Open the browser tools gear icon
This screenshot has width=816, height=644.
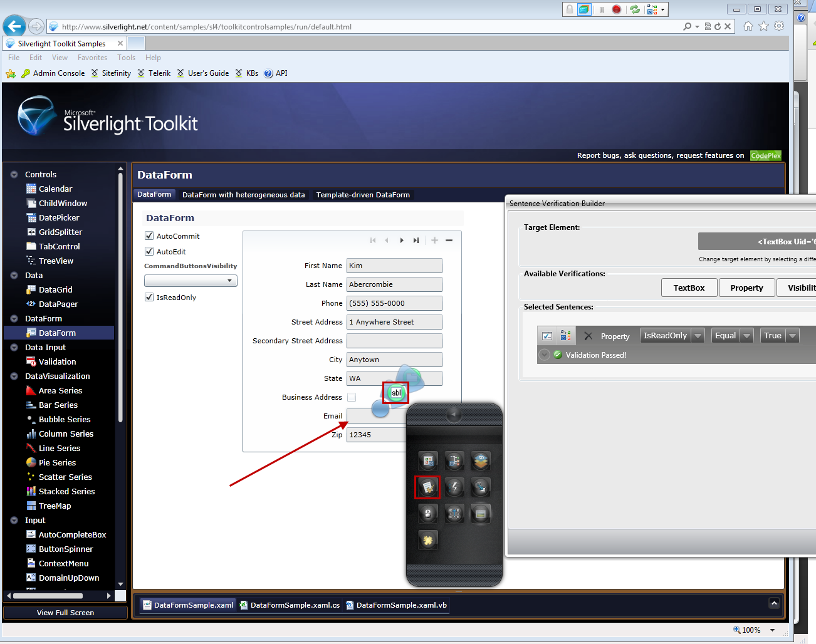coord(779,26)
